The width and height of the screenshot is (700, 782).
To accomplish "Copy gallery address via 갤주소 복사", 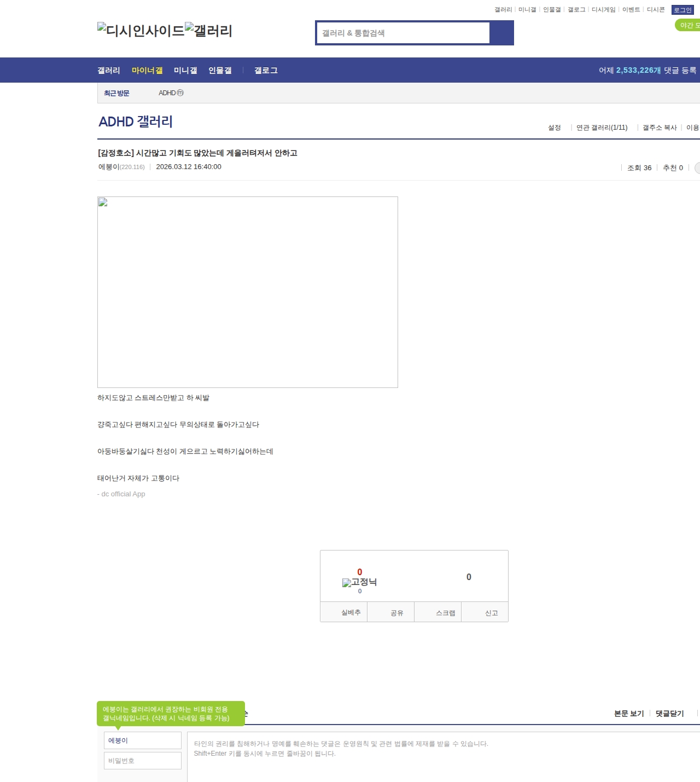I will (659, 128).
